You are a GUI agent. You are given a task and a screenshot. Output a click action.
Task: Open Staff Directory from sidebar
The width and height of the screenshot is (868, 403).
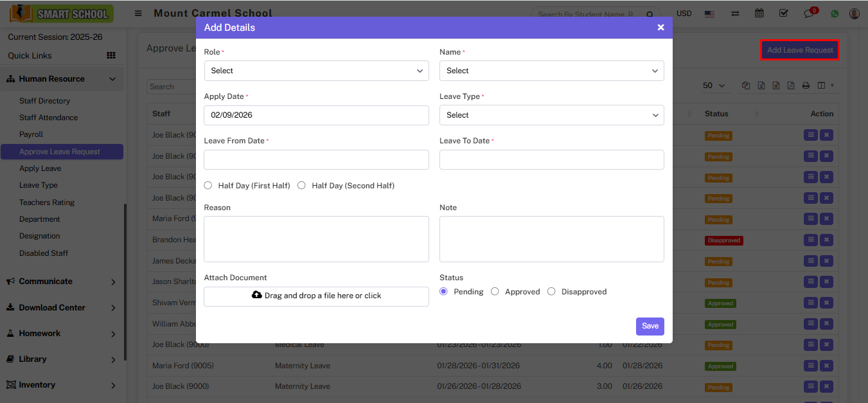(45, 101)
